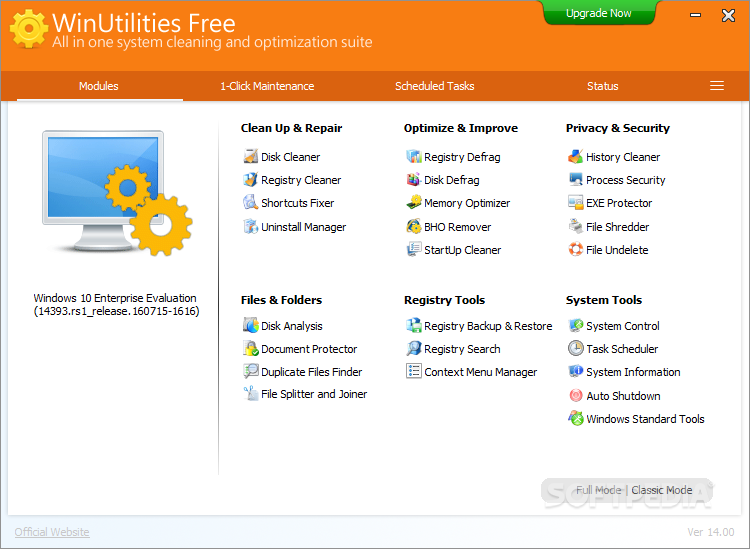Open Windows Standard Tools via its label

[x=645, y=419]
